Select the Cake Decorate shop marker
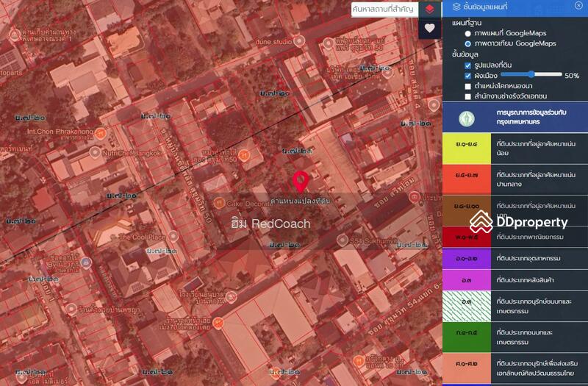This screenshot has height=386, width=588. 219,204
